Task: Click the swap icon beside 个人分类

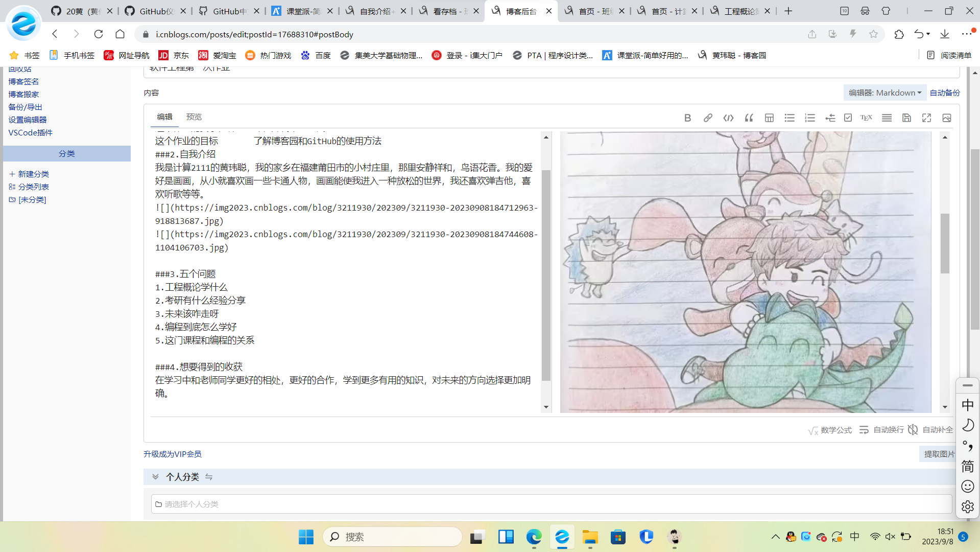Action: [209, 477]
